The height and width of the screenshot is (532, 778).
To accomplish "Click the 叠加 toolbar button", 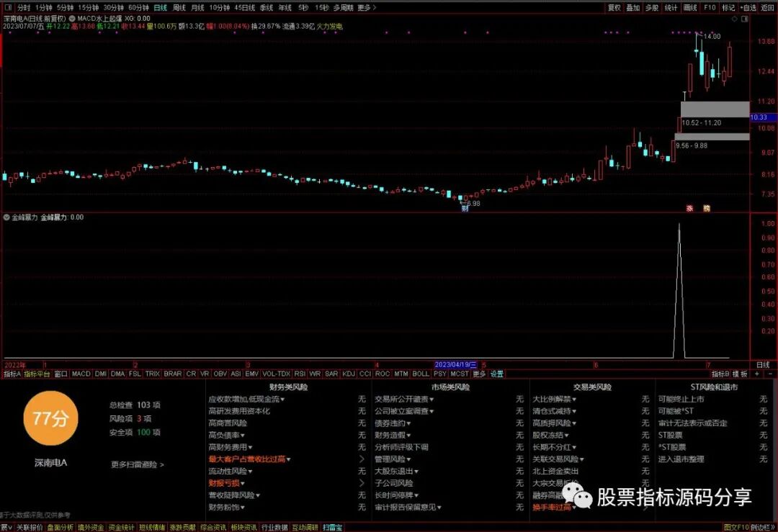I will 632,7.
